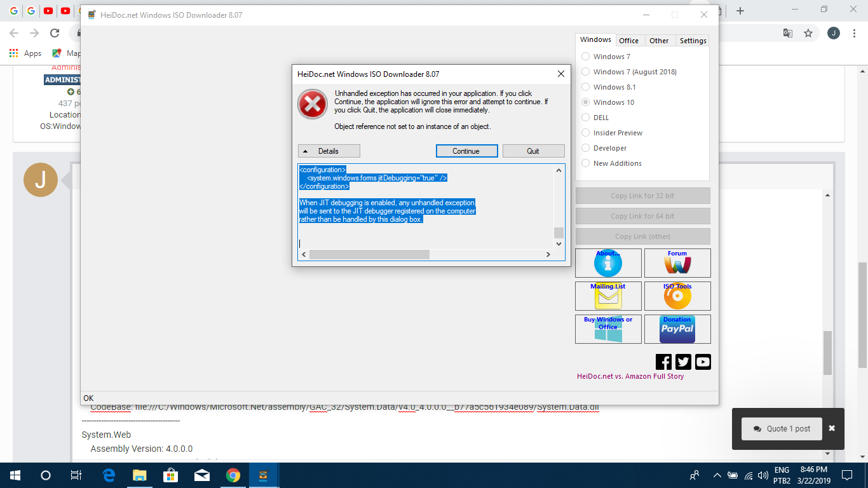Open the HeiDoc Twitter icon
The width and height of the screenshot is (868, 488).
click(x=683, y=362)
